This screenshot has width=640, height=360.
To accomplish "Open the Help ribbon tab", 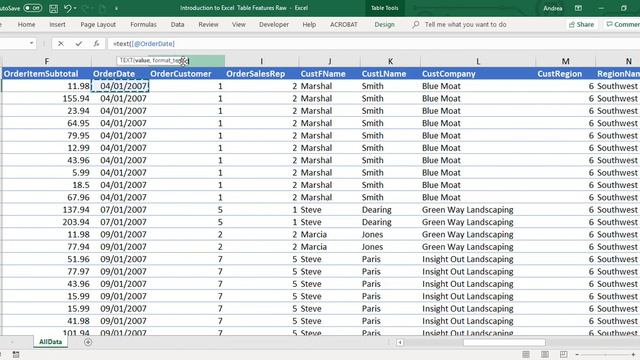I will tap(309, 24).
